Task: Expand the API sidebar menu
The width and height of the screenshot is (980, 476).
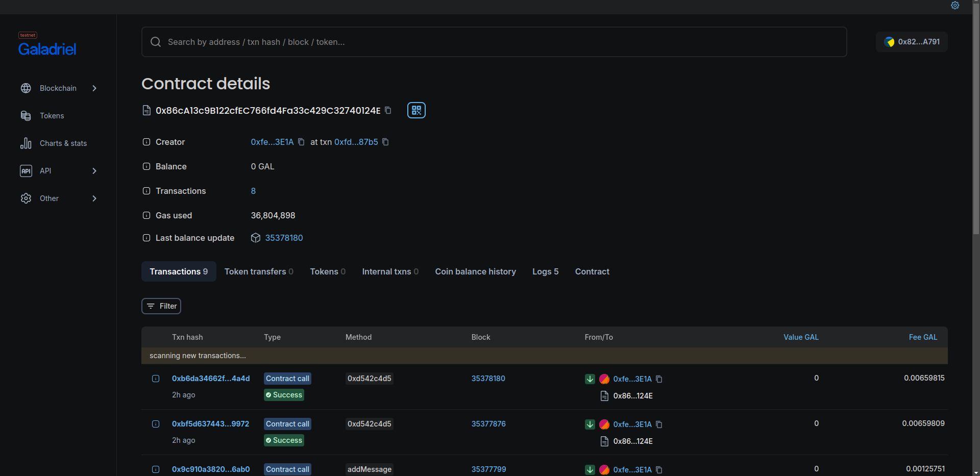Action: [x=94, y=171]
